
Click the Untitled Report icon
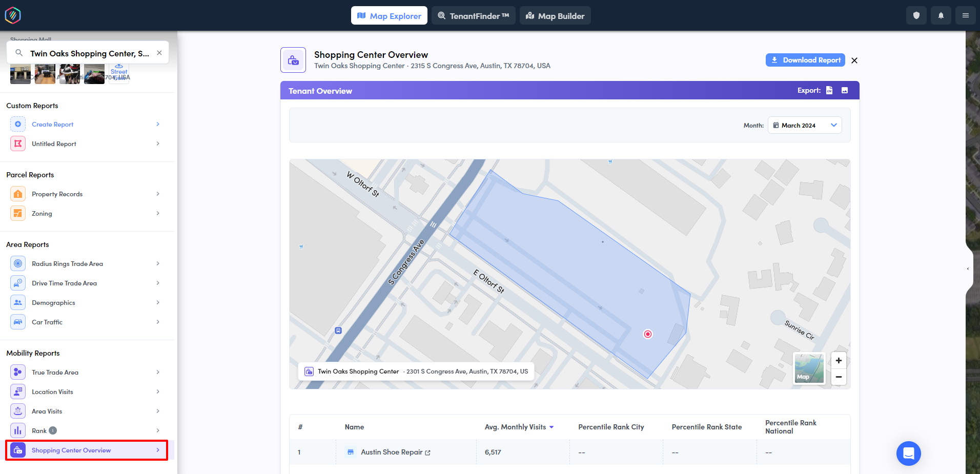pos(18,143)
